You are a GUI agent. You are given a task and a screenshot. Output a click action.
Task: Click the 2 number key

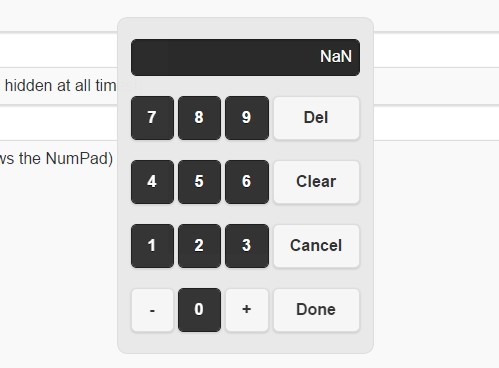click(x=199, y=246)
